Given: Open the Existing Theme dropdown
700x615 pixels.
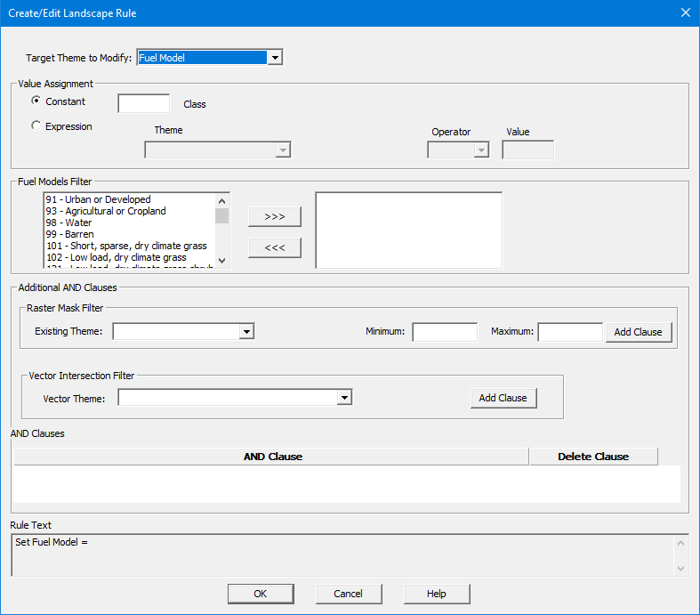Looking at the screenshot, I should (x=246, y=331).
